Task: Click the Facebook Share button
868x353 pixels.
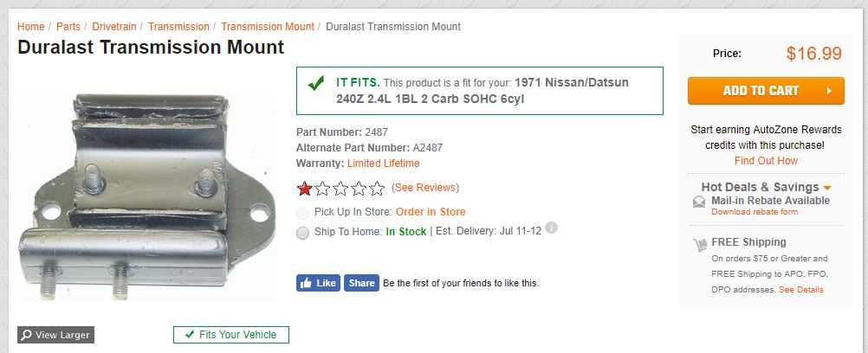Action: [361, 283]
